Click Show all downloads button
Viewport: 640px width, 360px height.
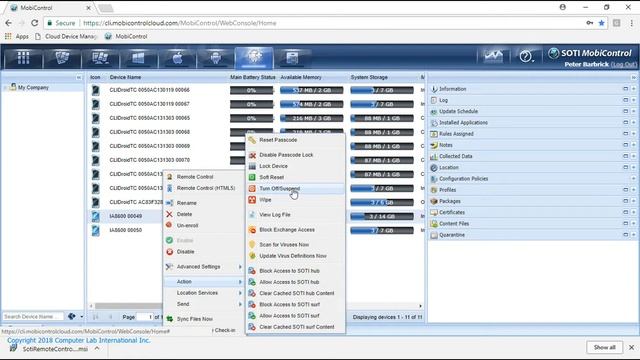coord(604,347)
